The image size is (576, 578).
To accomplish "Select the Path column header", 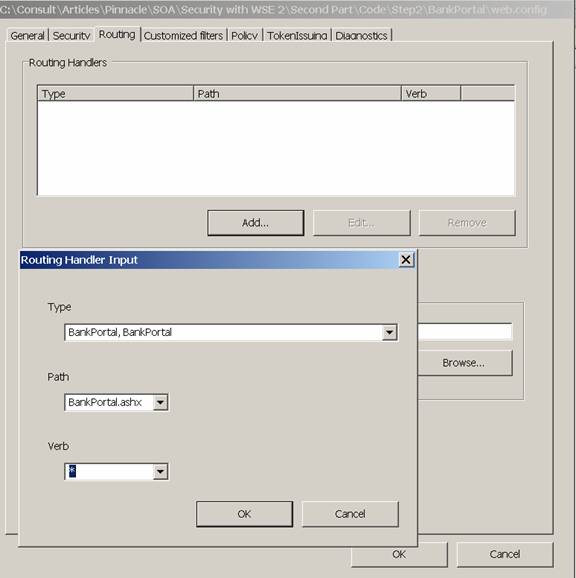I will (x=297, y=94).
